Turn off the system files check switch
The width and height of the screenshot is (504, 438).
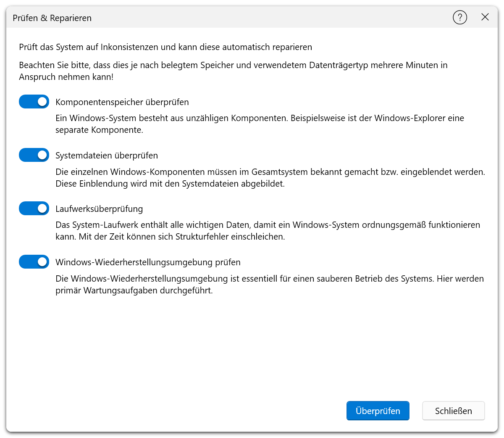[34, 155]
